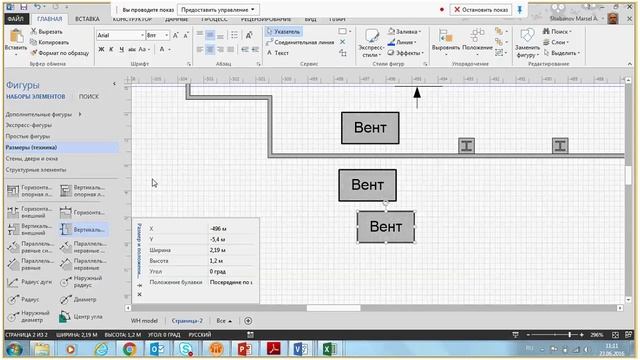This screenshot has height=360, width=640.
Task: Pick the Диаметр dimension shape
Action: (78, 300)
